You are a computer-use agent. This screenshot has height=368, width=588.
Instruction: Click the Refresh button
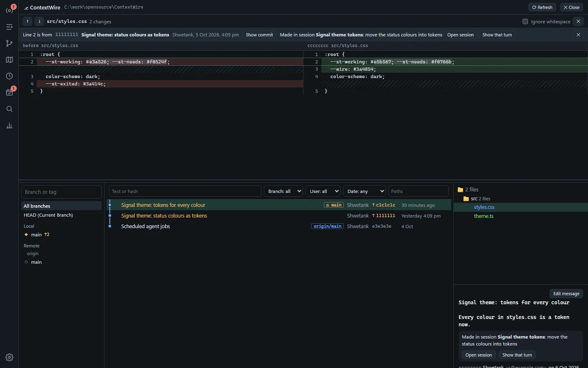542,7
